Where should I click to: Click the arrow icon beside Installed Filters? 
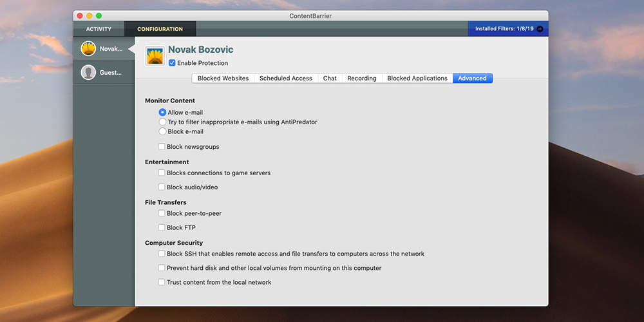click(540, 29)
